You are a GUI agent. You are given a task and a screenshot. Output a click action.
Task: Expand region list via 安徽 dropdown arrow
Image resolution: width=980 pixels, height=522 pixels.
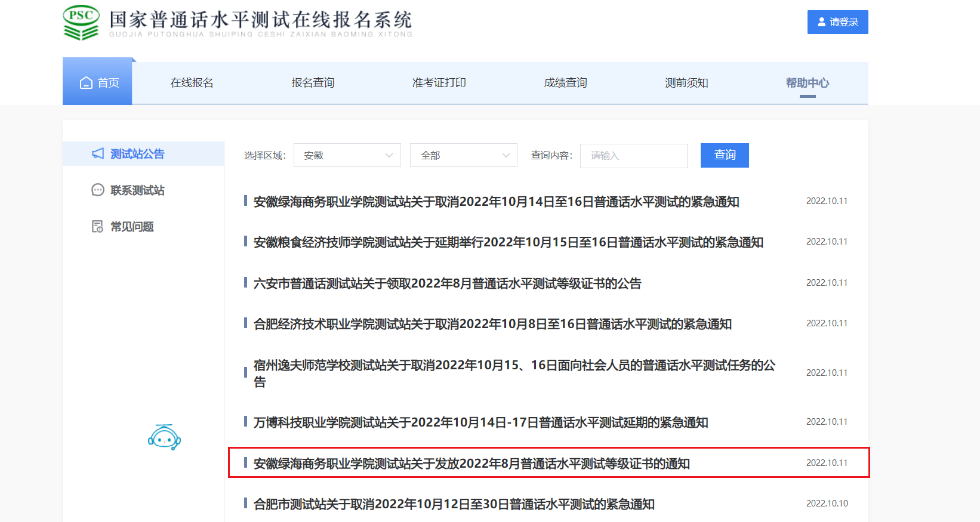389,156
